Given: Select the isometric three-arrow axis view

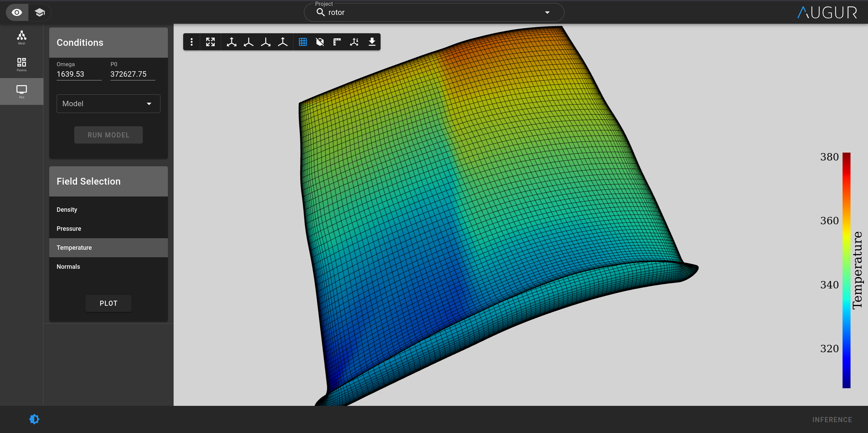Looking at the screenshot, I should point(231,42).
